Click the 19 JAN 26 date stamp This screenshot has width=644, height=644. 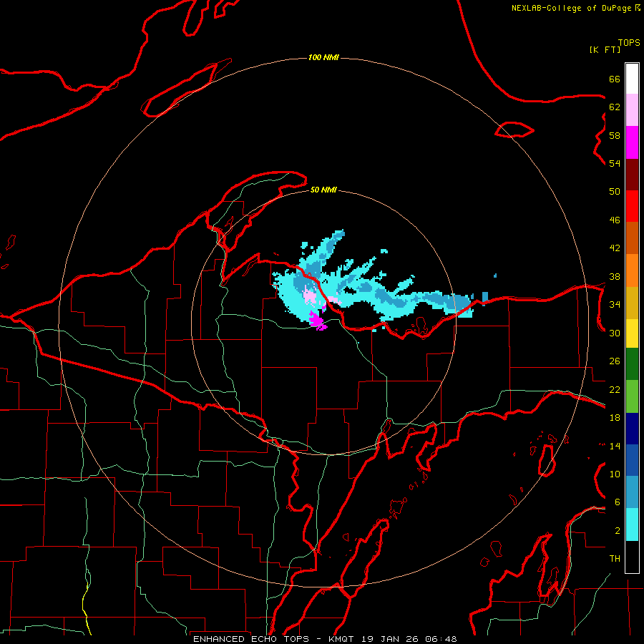click(391, 639)
